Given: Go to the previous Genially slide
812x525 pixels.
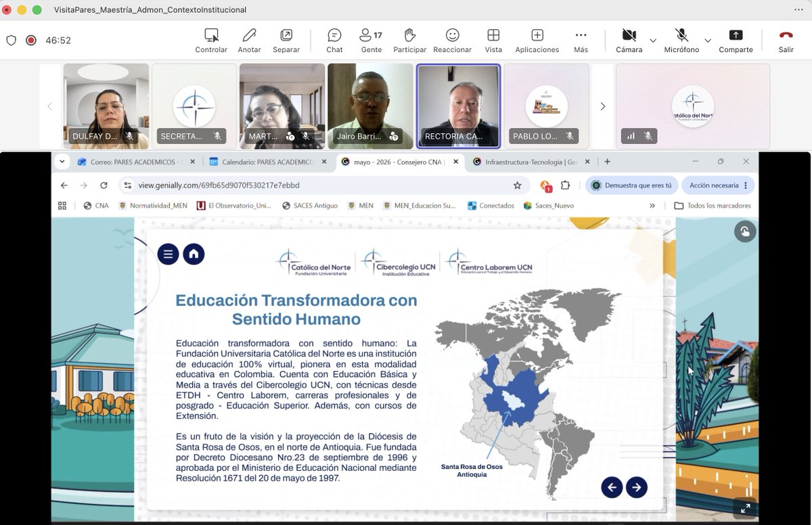Looking at the screenshot, I should coord(612,487).
